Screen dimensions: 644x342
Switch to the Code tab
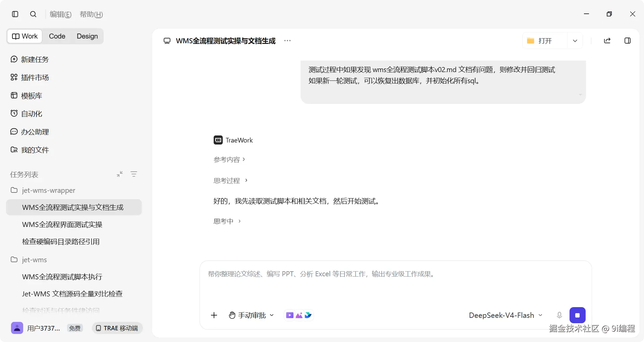pyautogui.click(x=57, y=36)
